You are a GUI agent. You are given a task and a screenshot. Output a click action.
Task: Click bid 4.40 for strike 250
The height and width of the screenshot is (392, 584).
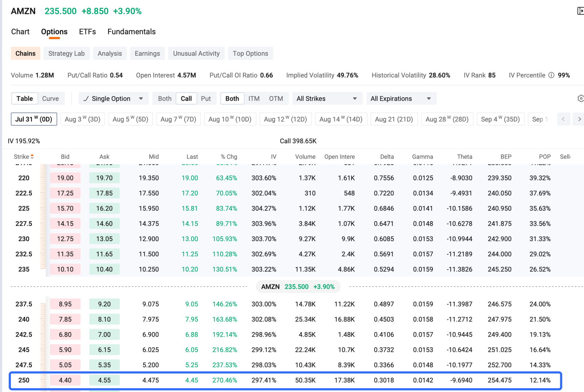click(65, 380)
